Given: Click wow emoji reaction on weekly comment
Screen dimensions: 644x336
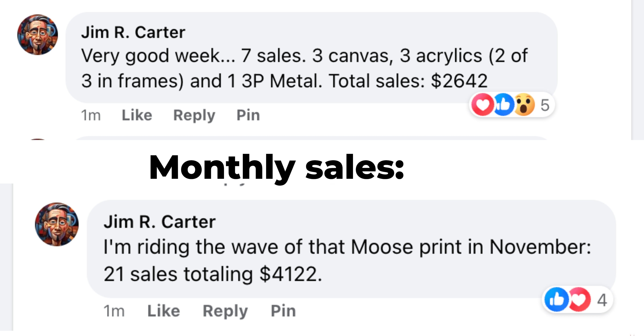Looking at the screenshot, I should point(524,104).
